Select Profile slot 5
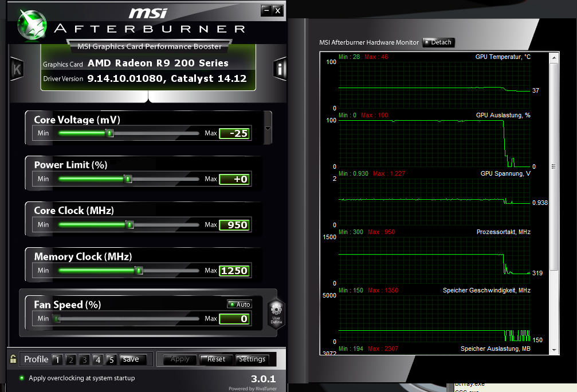The width and height of the screenshot is (577, 392). 112,360
